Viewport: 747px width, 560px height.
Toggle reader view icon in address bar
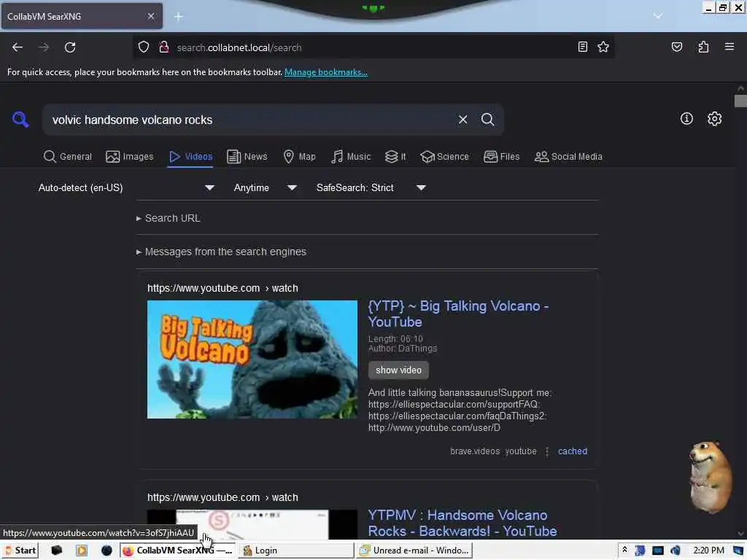(582, 47)
